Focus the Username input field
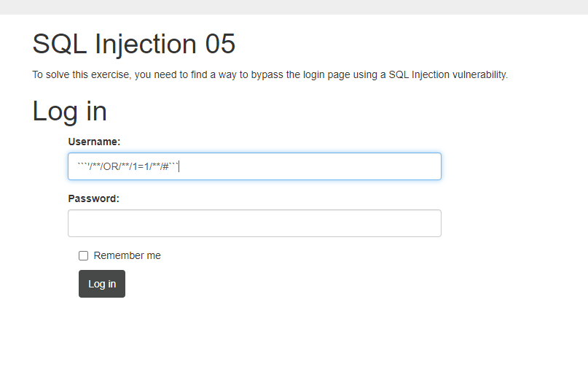This screenshot has height=375, width=588. point(306,166)
